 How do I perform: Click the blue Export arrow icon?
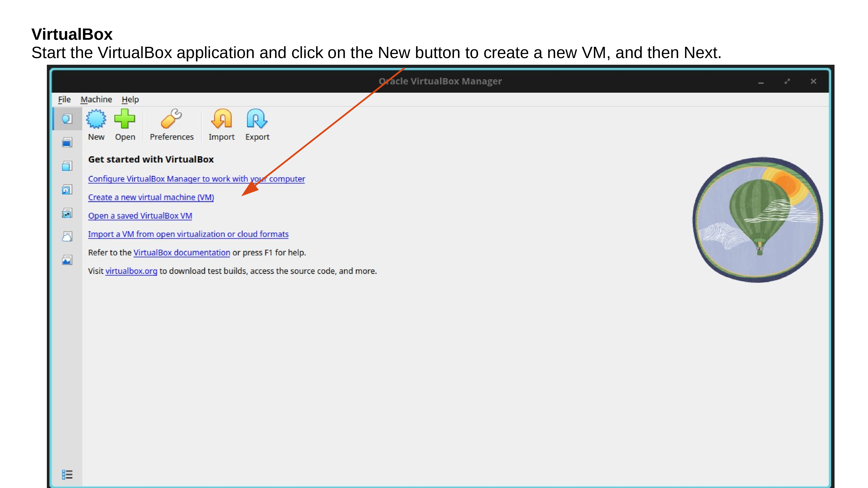point(257,119)
